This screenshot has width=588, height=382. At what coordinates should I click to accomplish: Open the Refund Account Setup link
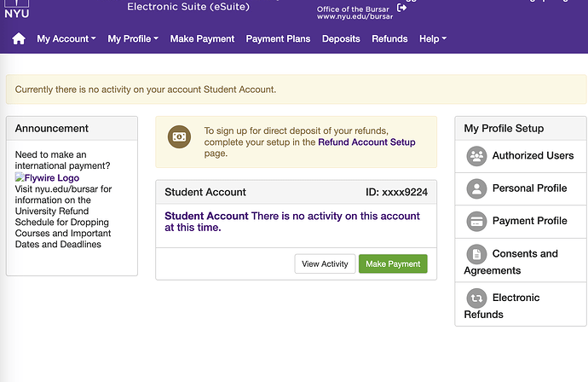pyautogui.click(x=366, y=142)
